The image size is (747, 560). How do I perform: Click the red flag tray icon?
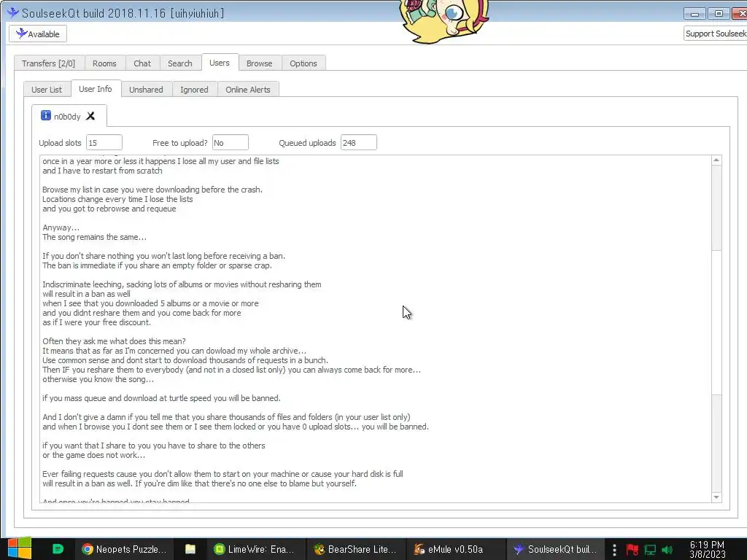[632, 550]
